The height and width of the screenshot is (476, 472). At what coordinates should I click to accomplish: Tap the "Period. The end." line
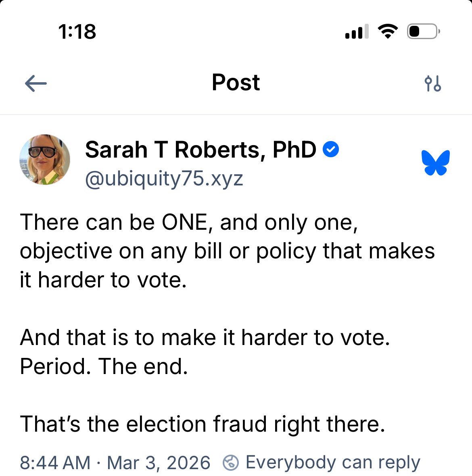(x=104, y=366)
